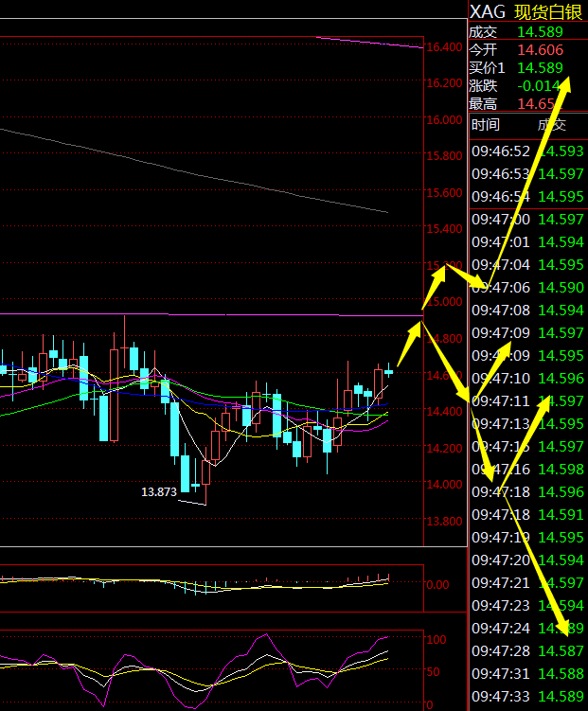Click the 16.000 price axis label

pos(444,119)
